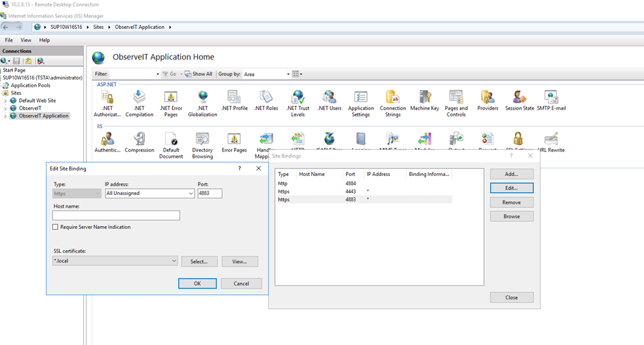644x345 pixels.
Task: Open the SMTP E-mail icon
Action: point(551,98)
